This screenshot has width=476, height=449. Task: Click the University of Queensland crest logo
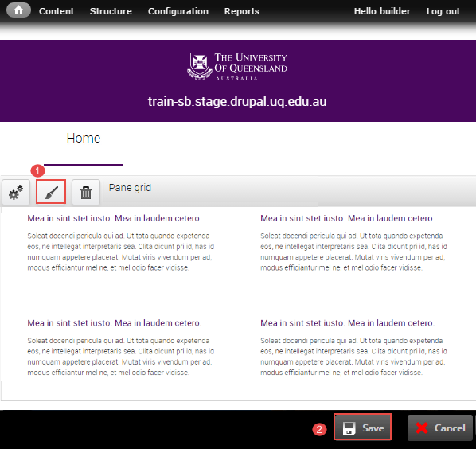coord(200,66)
